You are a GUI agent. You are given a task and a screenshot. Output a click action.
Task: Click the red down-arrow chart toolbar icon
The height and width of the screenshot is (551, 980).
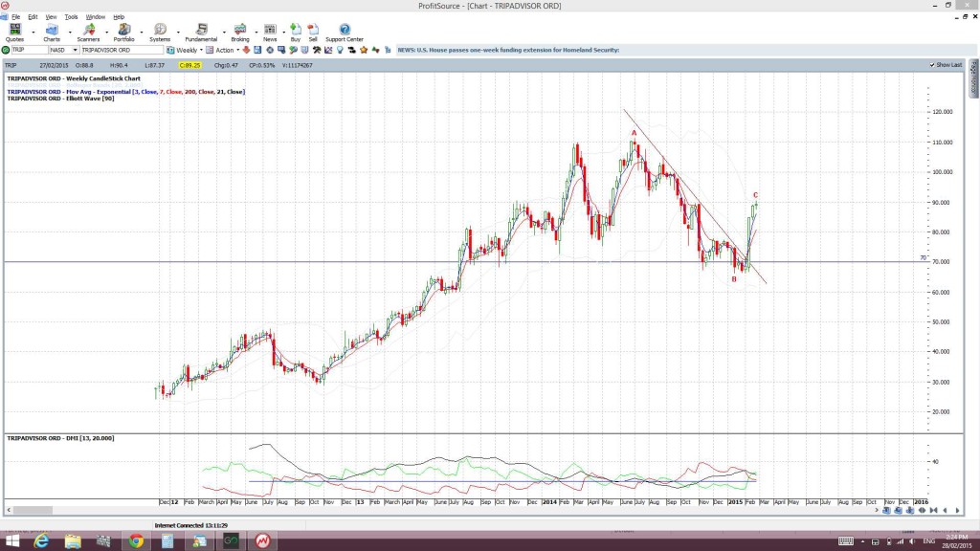click(x=246, y=50)
